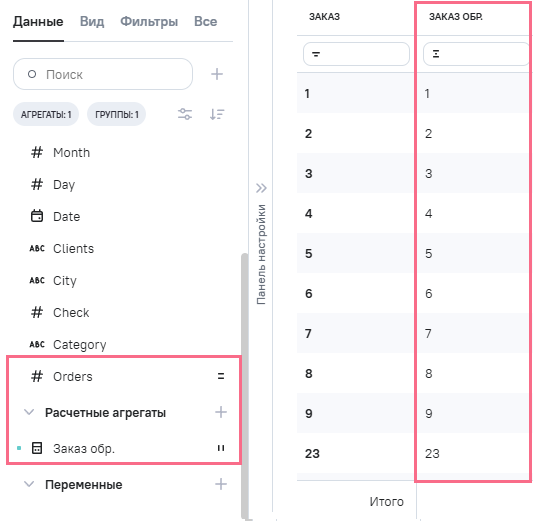Click the ABC icon next to Clients
The height and width of the screenshot is (521, 533).
[x=37, y=248]
